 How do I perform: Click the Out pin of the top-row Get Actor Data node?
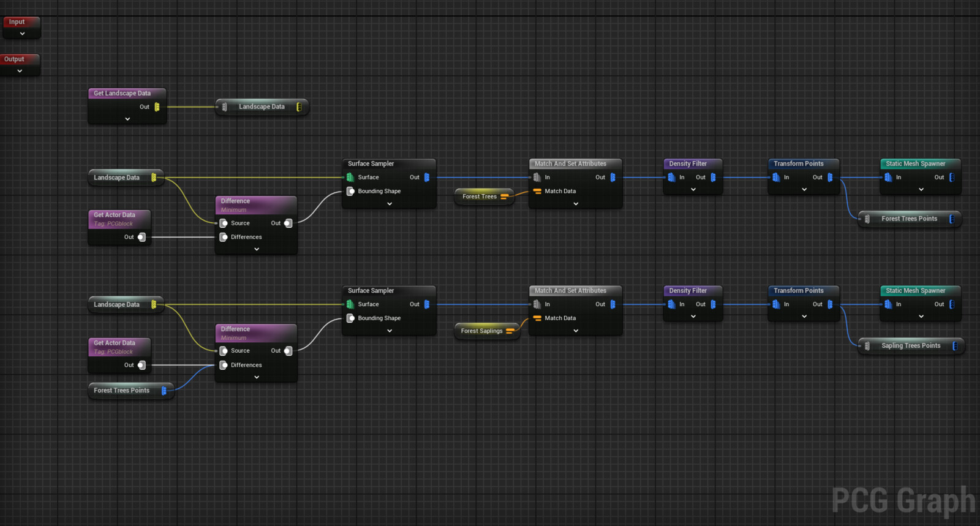(141, 237)
